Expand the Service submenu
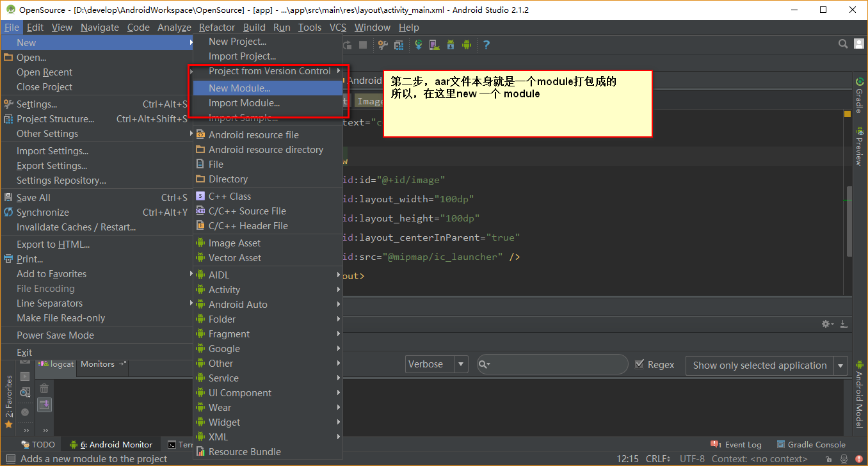 268,378
